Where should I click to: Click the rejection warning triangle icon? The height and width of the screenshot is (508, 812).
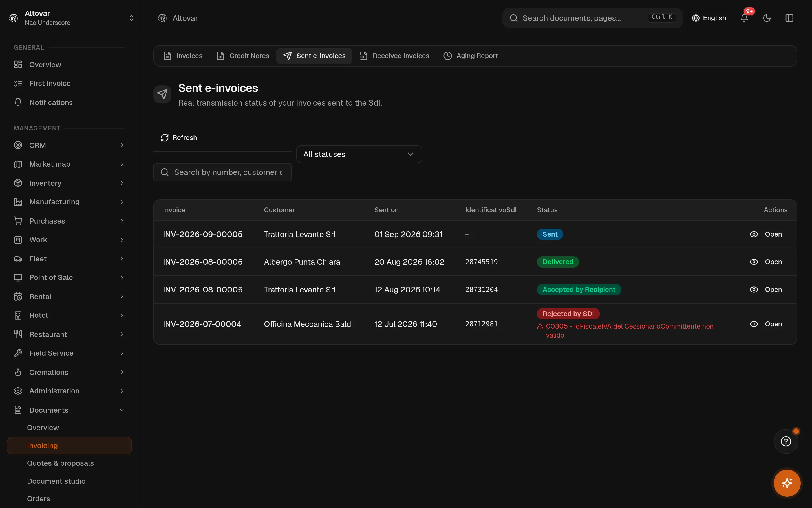540,326
